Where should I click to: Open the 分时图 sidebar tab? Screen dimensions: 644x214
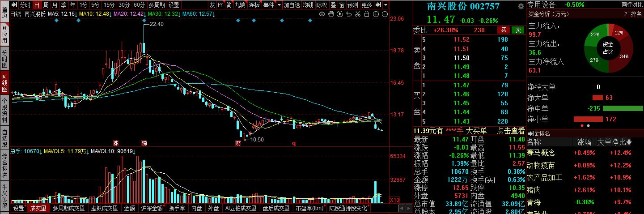[4, 59]
